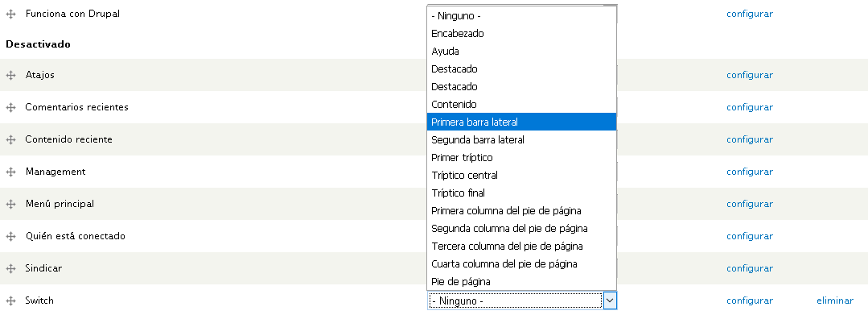Click the drag handle beside Comentarios recientes

pyautogui.click(x=10, y=108)
